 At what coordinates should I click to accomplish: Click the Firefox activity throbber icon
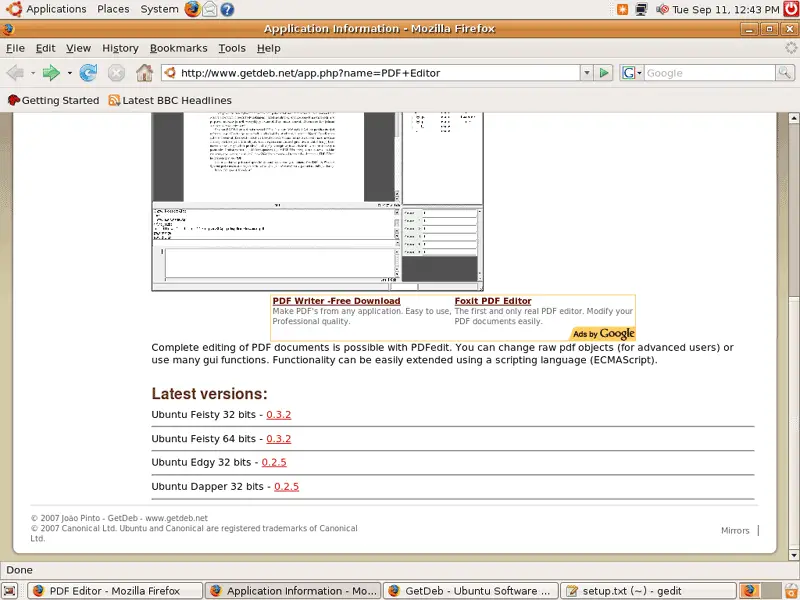[791, 48]
